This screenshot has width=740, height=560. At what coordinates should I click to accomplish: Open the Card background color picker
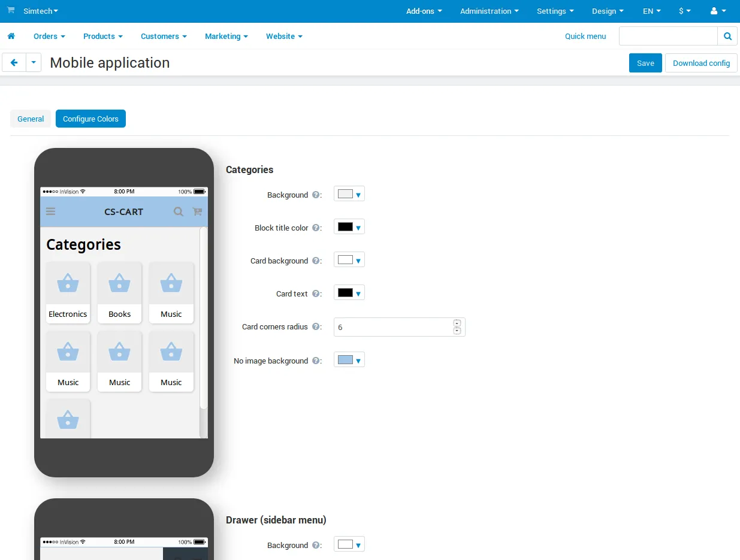pyautogui.click(x=349, y=260)
